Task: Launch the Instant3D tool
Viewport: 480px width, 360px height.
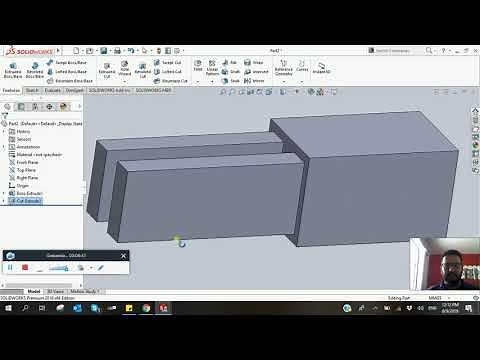Action: click(321, 68)
